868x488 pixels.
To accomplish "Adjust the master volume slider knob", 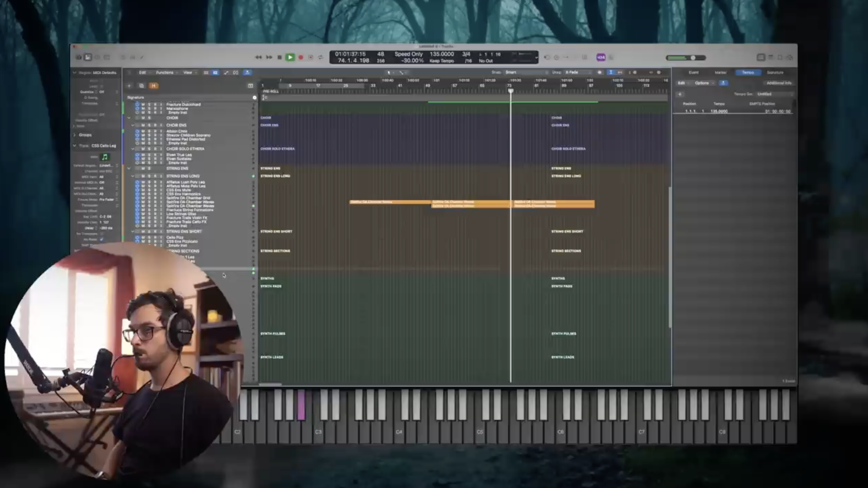I will pyautogui.click(x=693, y=58).
